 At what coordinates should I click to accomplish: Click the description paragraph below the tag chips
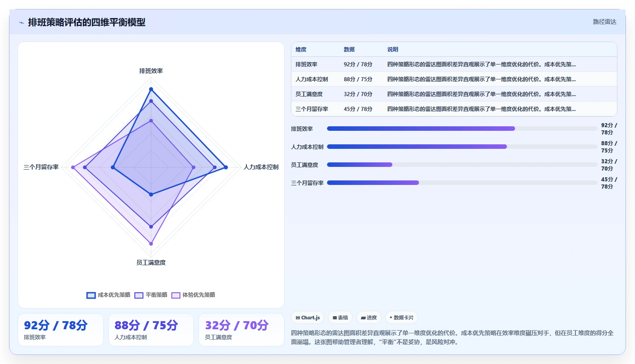452,337
